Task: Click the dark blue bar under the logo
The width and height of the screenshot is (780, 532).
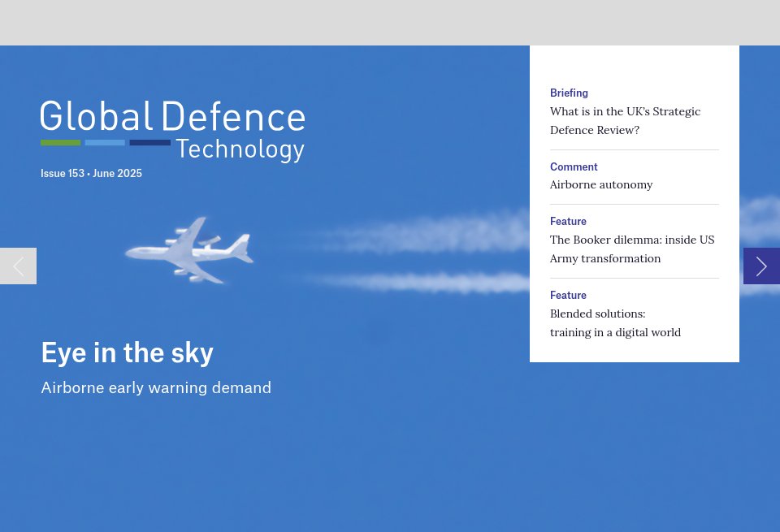Action: pyautogui.click(x=149, y=142)
